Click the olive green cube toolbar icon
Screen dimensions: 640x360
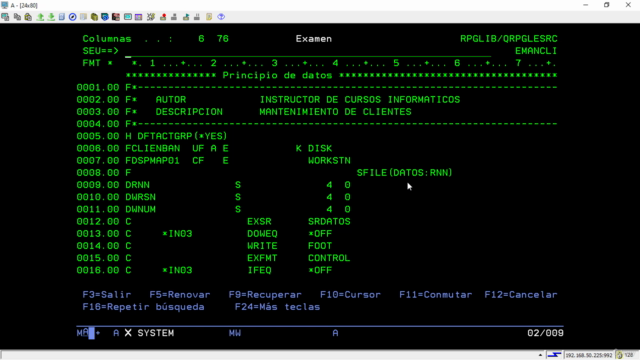(94, 17)
